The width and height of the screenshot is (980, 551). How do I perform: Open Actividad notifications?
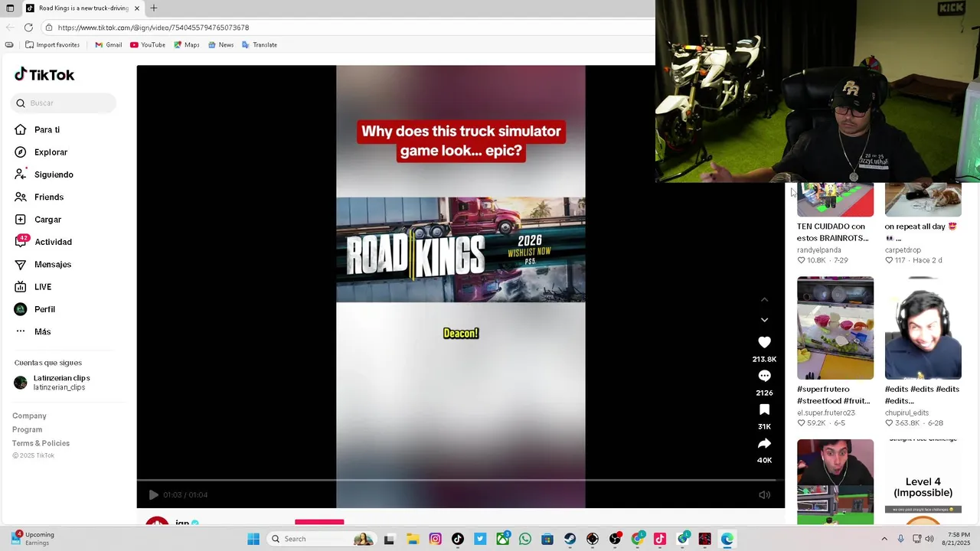point(53,242)
